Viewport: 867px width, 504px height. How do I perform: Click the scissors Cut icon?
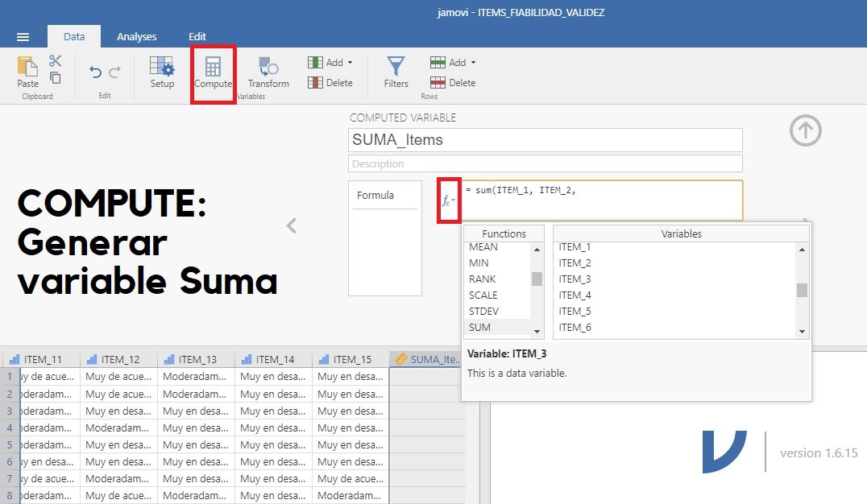[x=54, y=62]
